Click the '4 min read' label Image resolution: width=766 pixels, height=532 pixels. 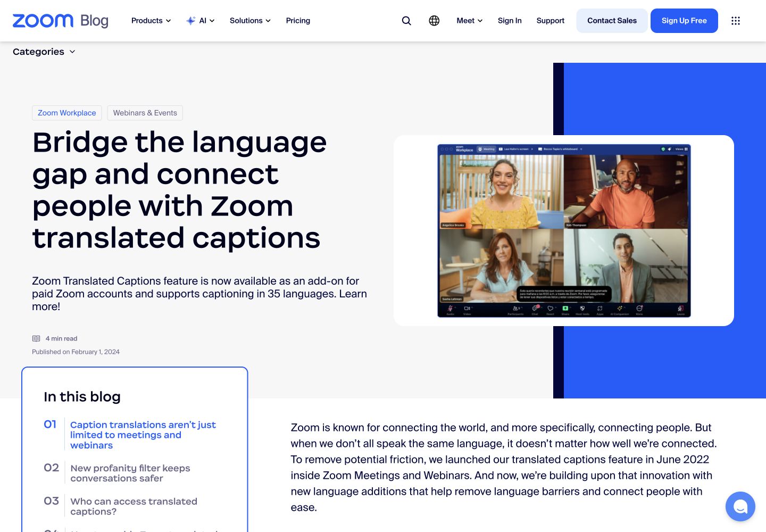tap(61, 338)
